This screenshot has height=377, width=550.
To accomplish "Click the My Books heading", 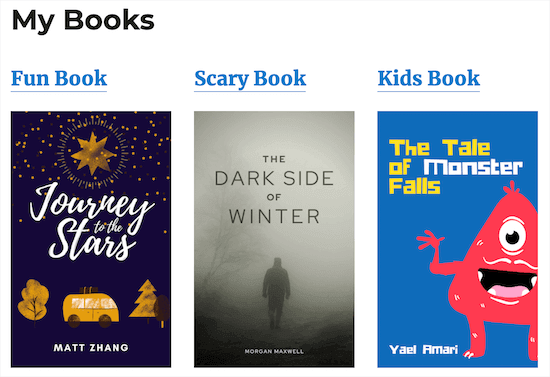I will [x=83, y=21].
